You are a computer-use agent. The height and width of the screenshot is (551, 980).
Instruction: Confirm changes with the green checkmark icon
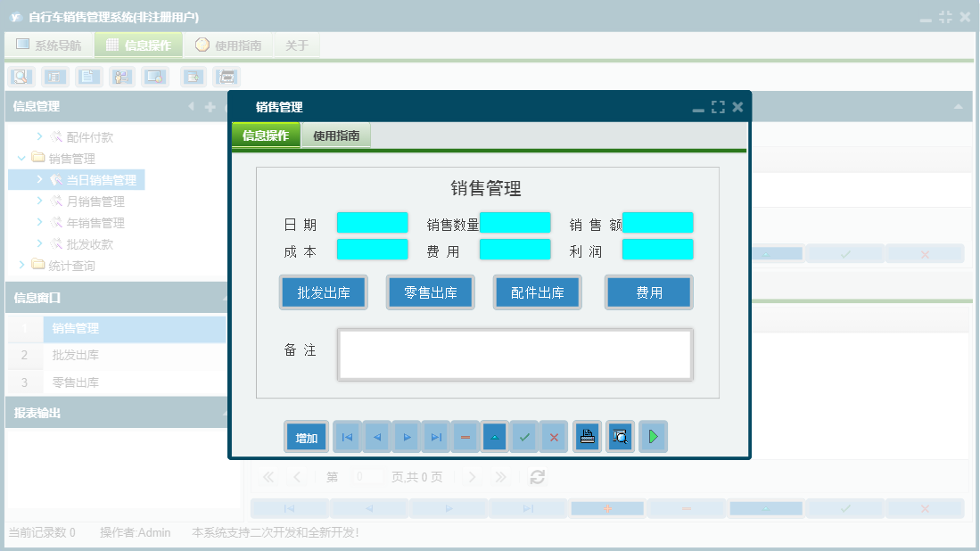[523, 436]
